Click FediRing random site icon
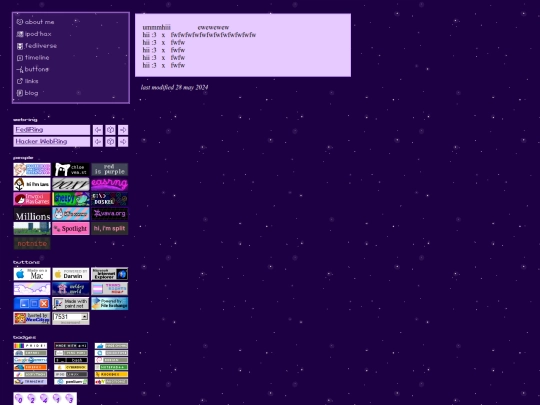 click(x=110, y=130)
